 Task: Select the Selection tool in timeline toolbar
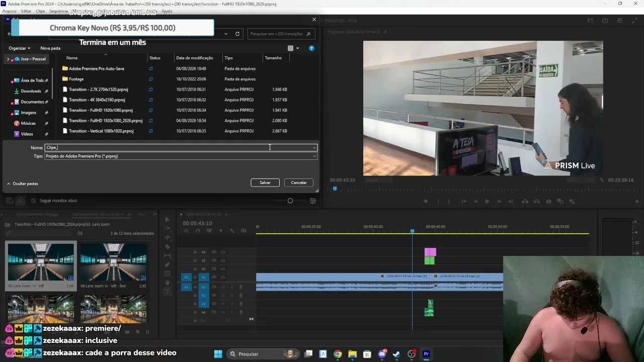click(168, 220)
